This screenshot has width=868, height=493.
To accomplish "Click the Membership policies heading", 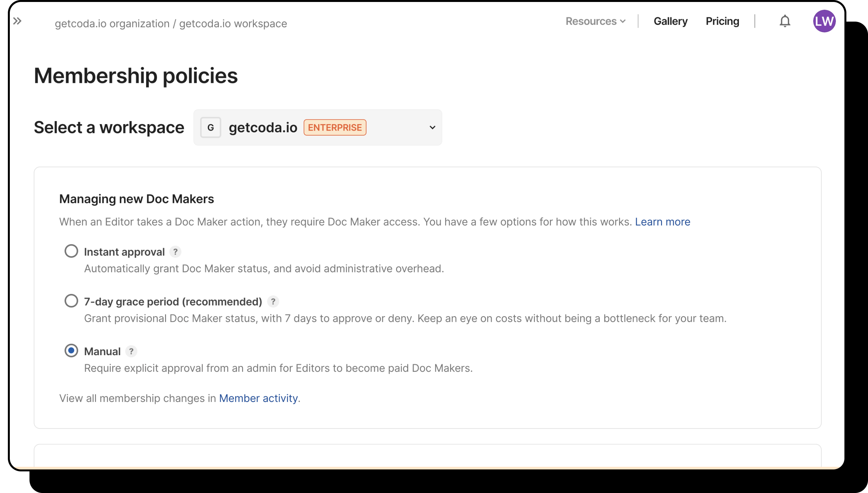I will click(136, 76).
